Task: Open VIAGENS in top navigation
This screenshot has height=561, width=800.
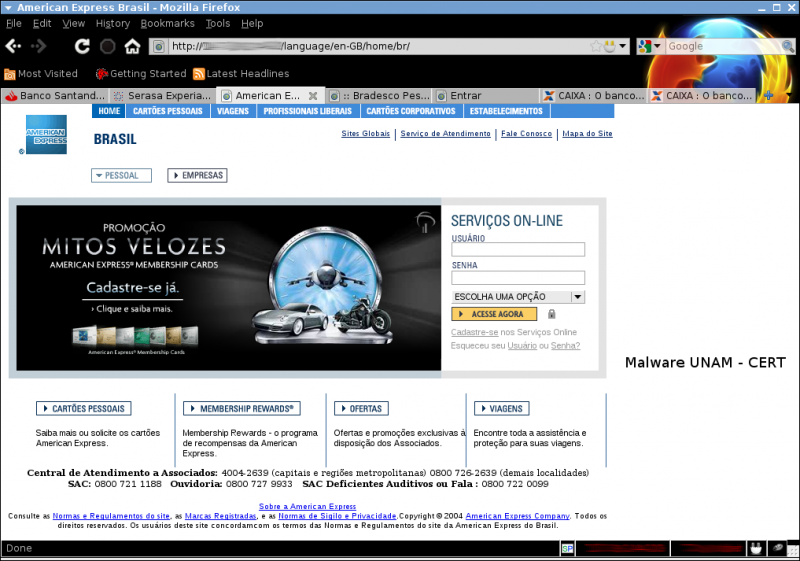Action: tap(233, 111)
